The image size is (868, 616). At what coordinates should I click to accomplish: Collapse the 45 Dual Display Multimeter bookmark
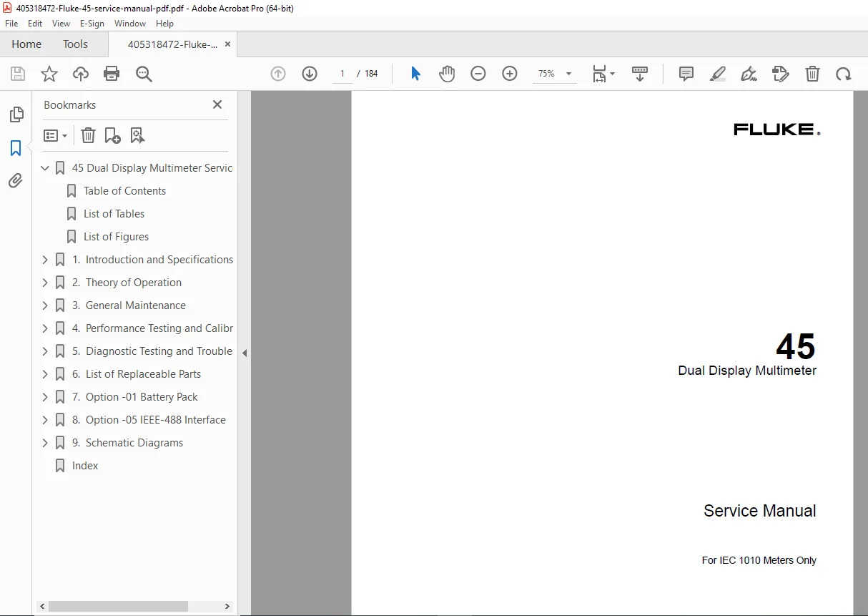pyautogui.click(x=45, y=168)
